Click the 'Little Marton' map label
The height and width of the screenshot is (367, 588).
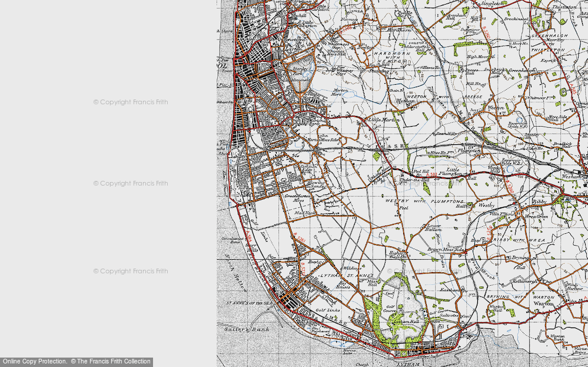click(x=384, y=120)
